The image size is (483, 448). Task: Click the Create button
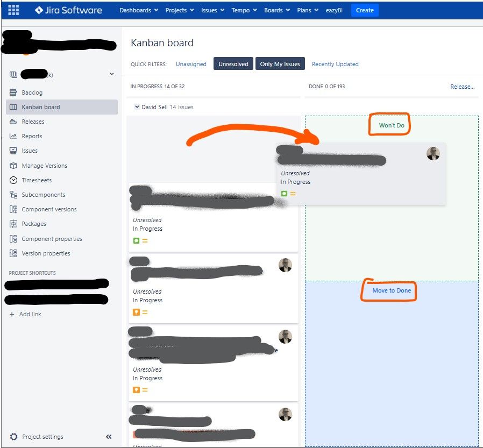click(x=365, y=10)
